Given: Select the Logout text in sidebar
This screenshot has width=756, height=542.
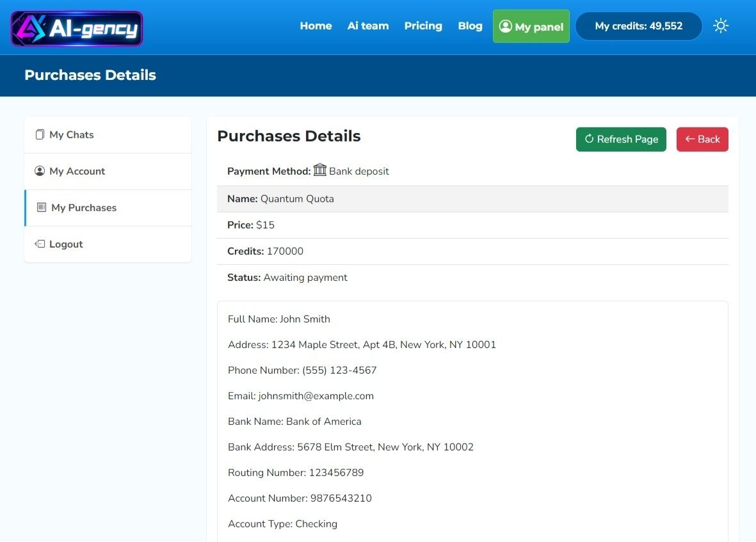Looking at the screenshot, I should click(x=67, y=244).
